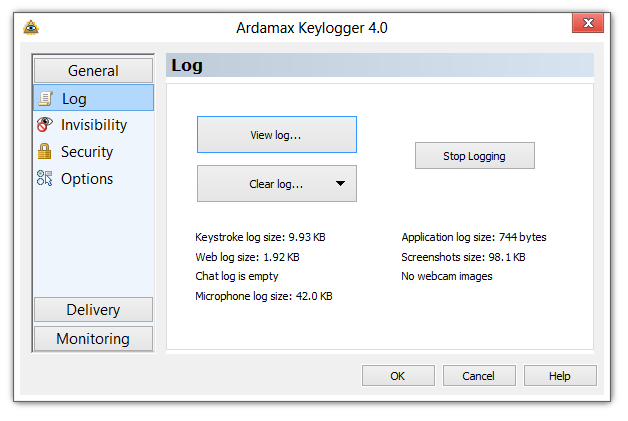628x421 pixels.
Task: Expand the Clear log dropdown arrow
Action: [340, 183]
